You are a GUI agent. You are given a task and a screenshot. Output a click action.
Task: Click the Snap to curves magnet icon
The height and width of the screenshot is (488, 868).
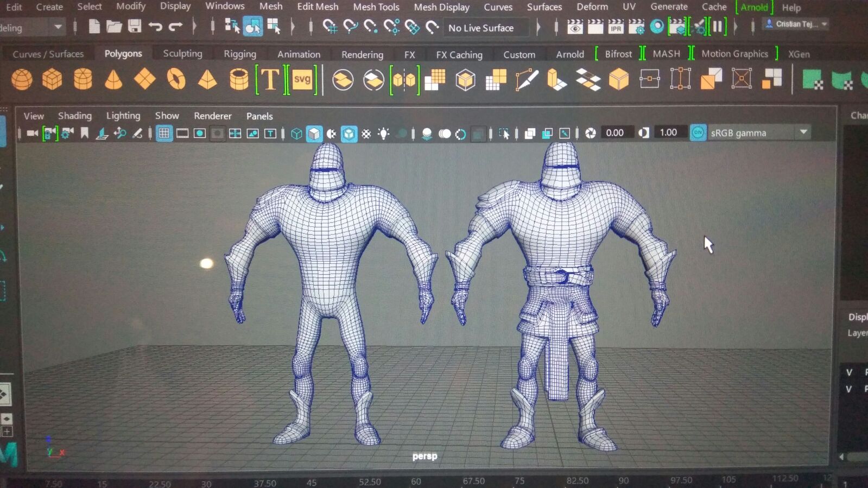350,27
